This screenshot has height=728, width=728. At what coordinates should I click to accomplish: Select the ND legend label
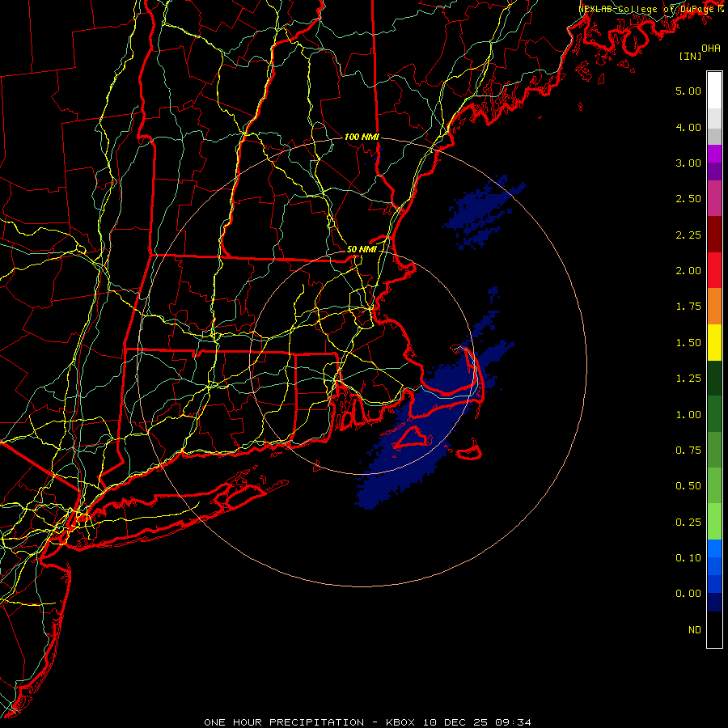tap(695, 630)
